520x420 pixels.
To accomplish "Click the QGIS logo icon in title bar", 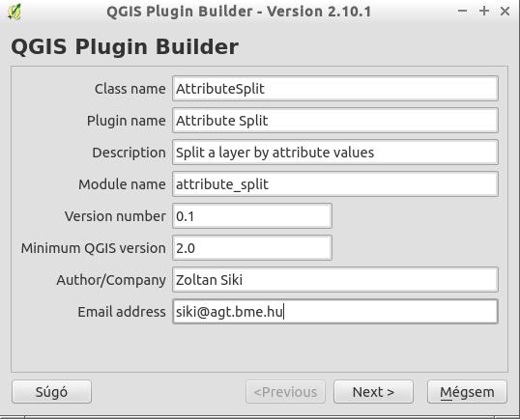I will coord(14,12).
